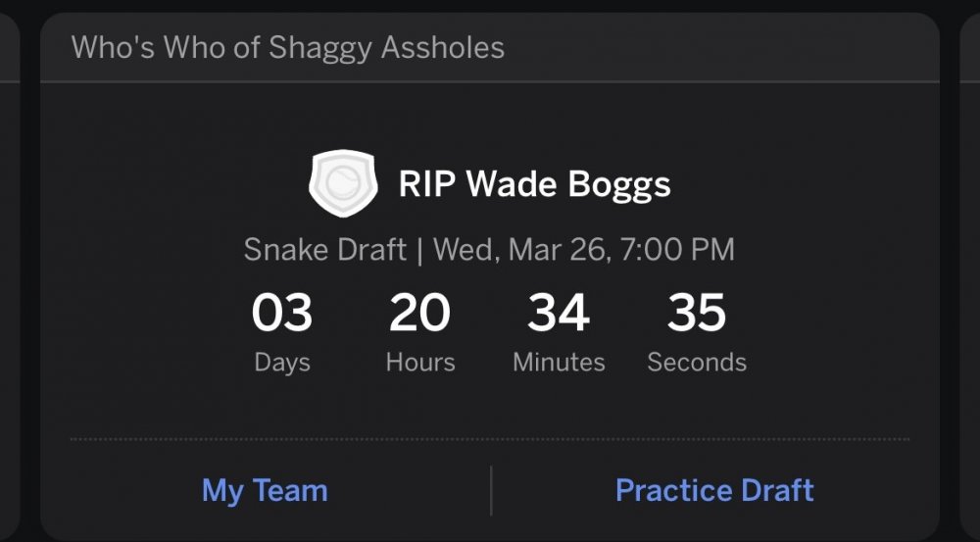Click the 03 days countdown number
This screenshot has height=542, width=980.
(281, 314)
